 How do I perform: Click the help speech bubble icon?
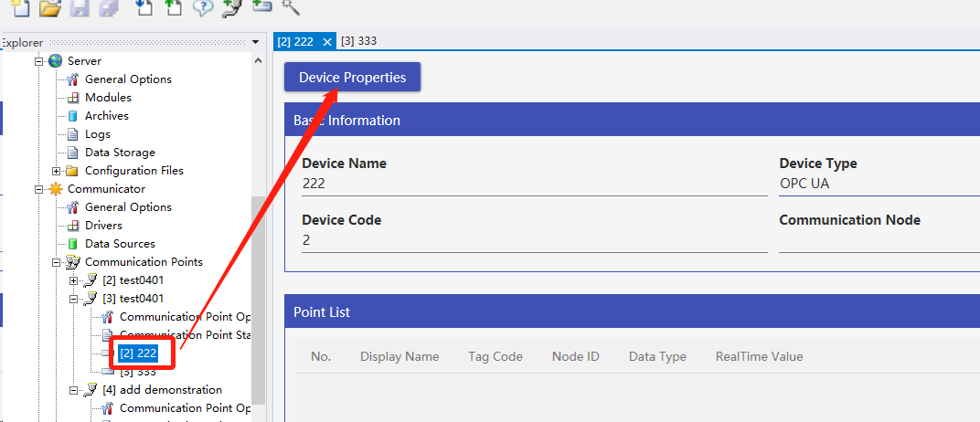[x=202, y=7]
